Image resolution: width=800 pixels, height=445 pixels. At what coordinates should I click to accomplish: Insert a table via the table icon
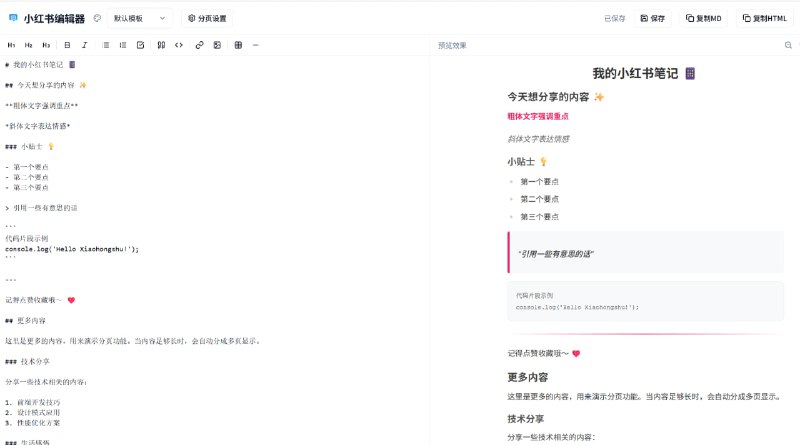coord(238,45)
